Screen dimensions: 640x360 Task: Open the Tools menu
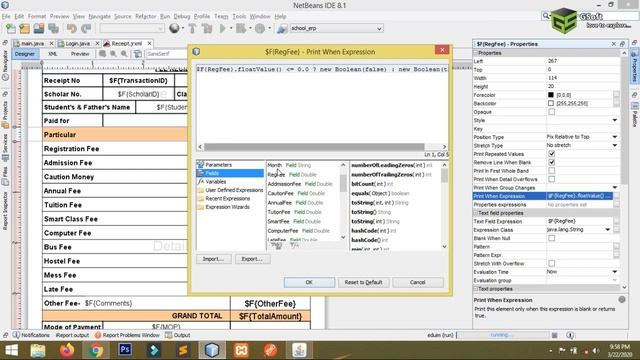tap(239, 16)
